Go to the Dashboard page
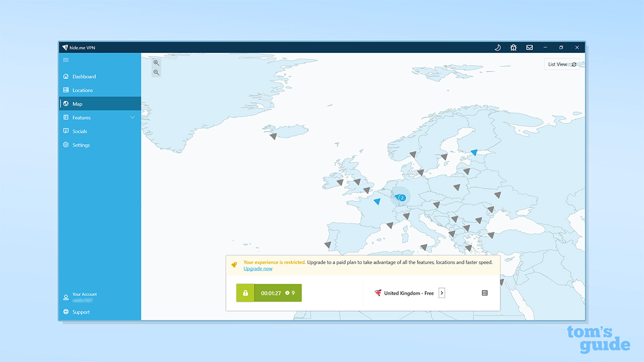The image size is (644, 362). pos(84,76)
